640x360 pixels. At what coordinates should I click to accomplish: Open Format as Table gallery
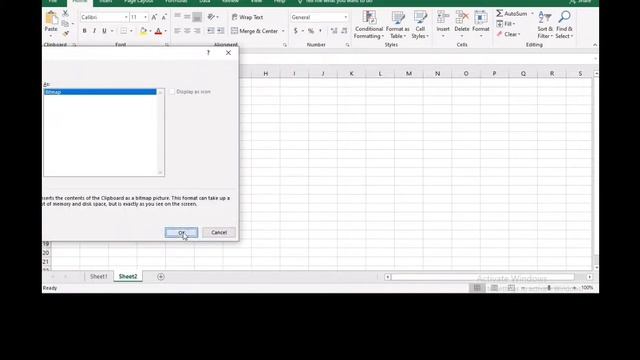398,24
